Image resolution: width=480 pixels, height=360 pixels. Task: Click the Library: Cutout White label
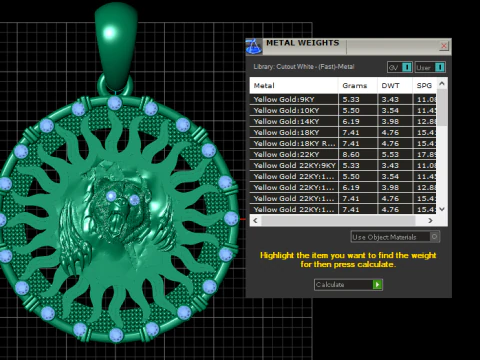(x=304, y=67)
